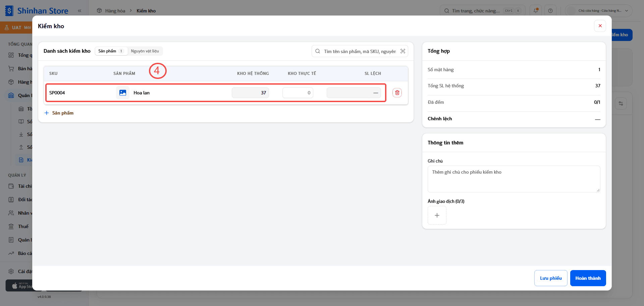Collapse the sidebar with the double chevron
The height and width of the screenshot is (306, 644).
point(79,11)
